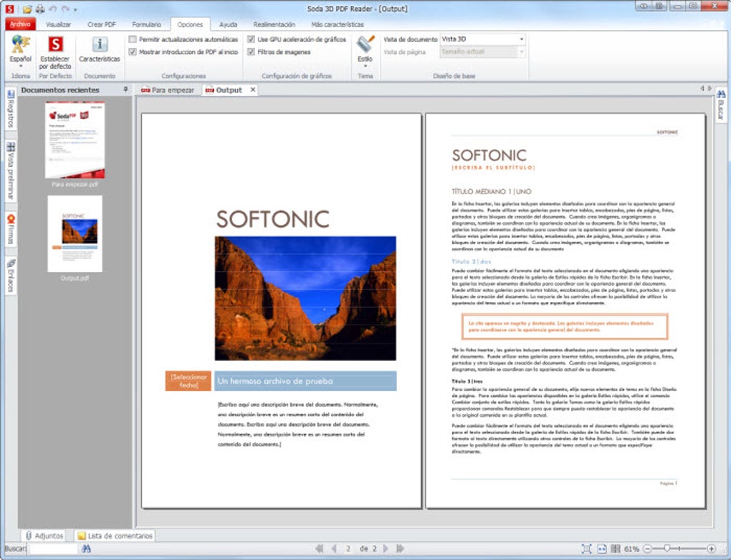
Task: Select the multi-page grid view icon
Action: click(x=616, y=549)
